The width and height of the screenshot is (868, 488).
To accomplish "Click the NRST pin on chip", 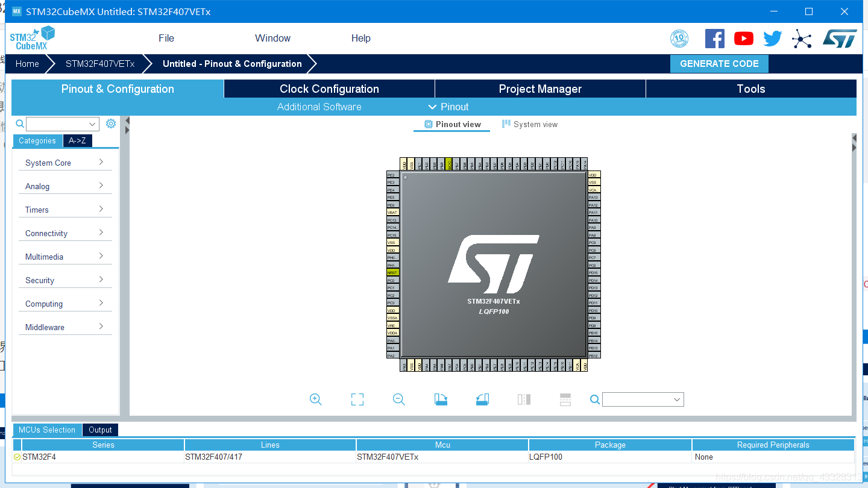I will pyautogui.click(x=392, y=273).
